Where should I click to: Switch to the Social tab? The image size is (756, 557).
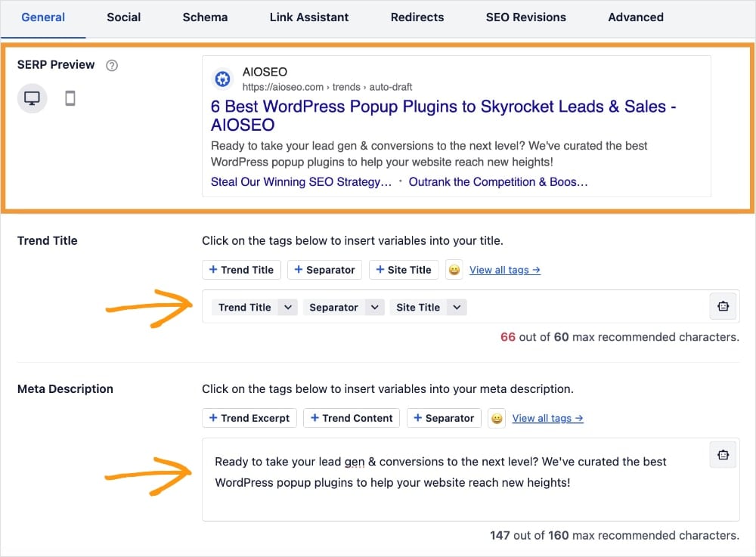123,17
